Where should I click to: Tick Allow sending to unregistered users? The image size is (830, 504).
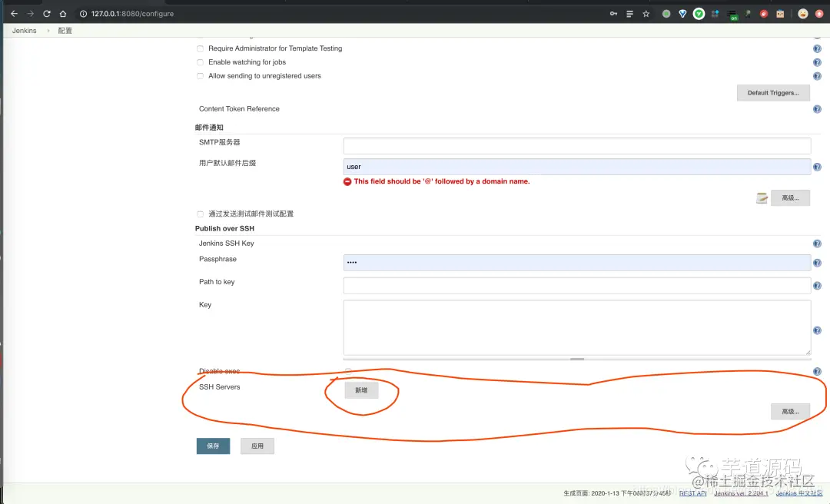200,76
